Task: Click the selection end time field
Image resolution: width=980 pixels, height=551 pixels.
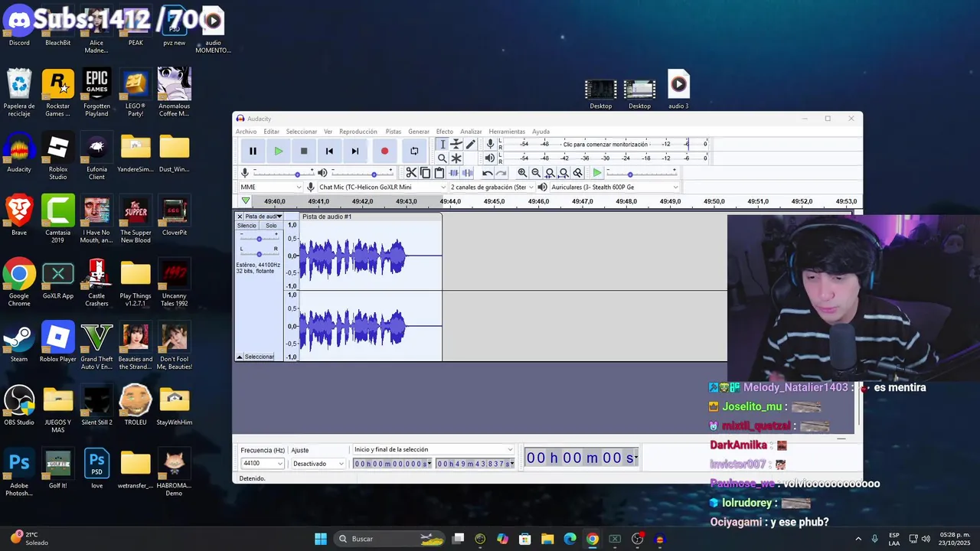Action: pyautogui.click(x=475, y=464)
